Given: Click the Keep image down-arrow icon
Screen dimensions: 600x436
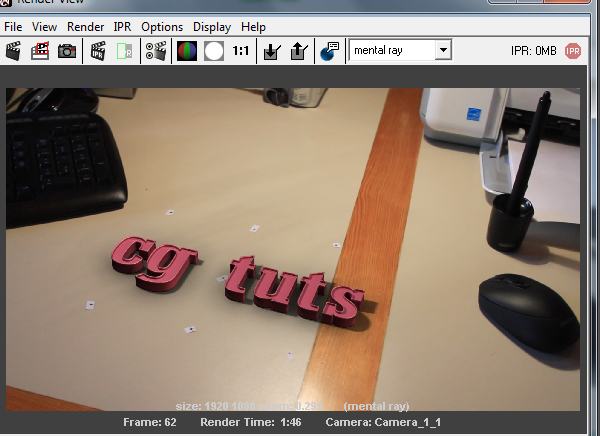Looking at the screenshot, I should point(272,51).
